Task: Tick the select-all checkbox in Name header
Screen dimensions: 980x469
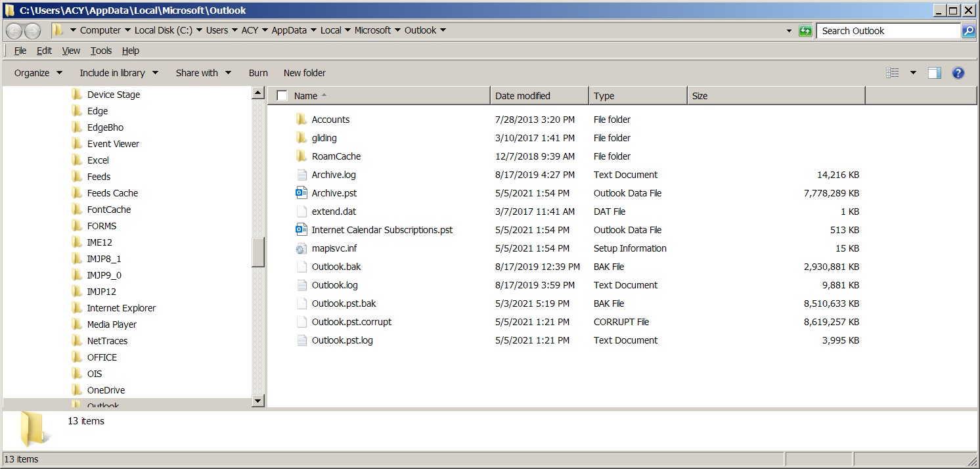Action: [x=282, y=96]
